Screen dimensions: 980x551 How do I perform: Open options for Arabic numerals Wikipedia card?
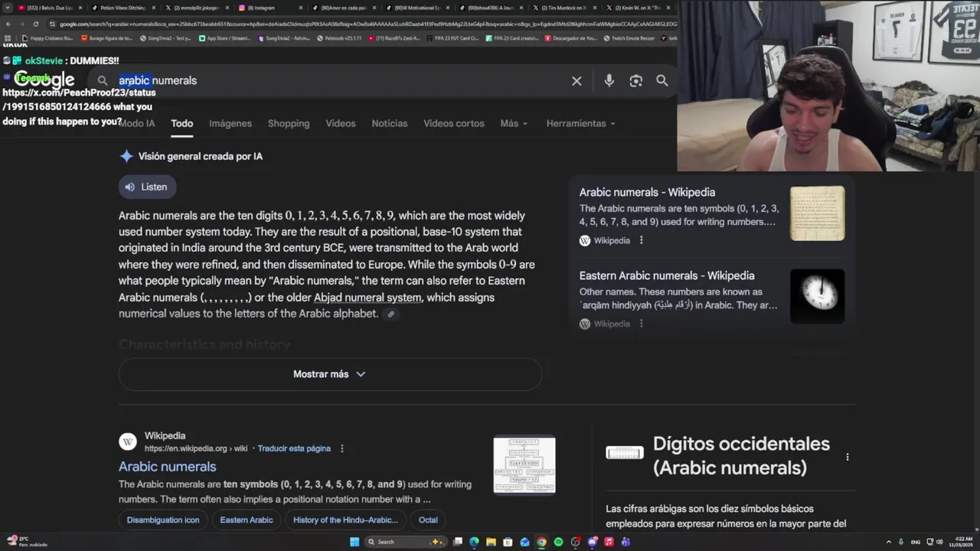(x=641, y=240)
